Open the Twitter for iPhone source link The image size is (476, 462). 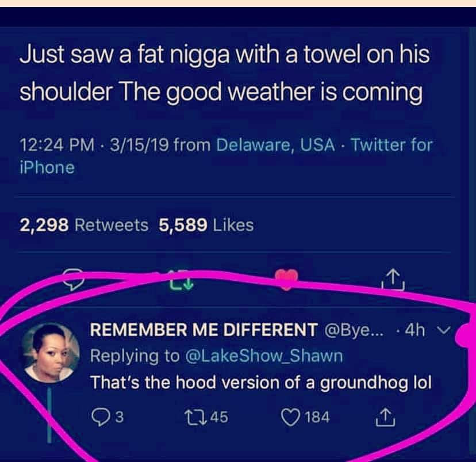tap(226, 156)
